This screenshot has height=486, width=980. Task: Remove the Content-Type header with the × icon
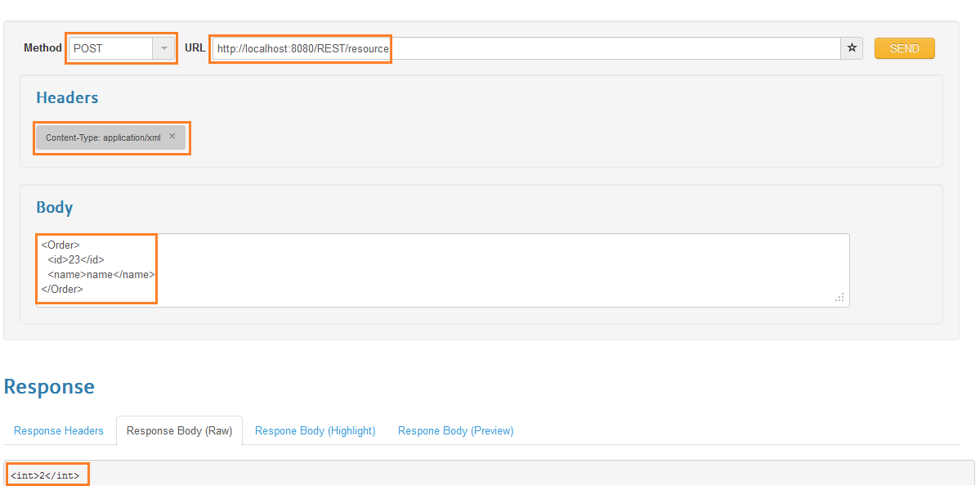[172, 136]
